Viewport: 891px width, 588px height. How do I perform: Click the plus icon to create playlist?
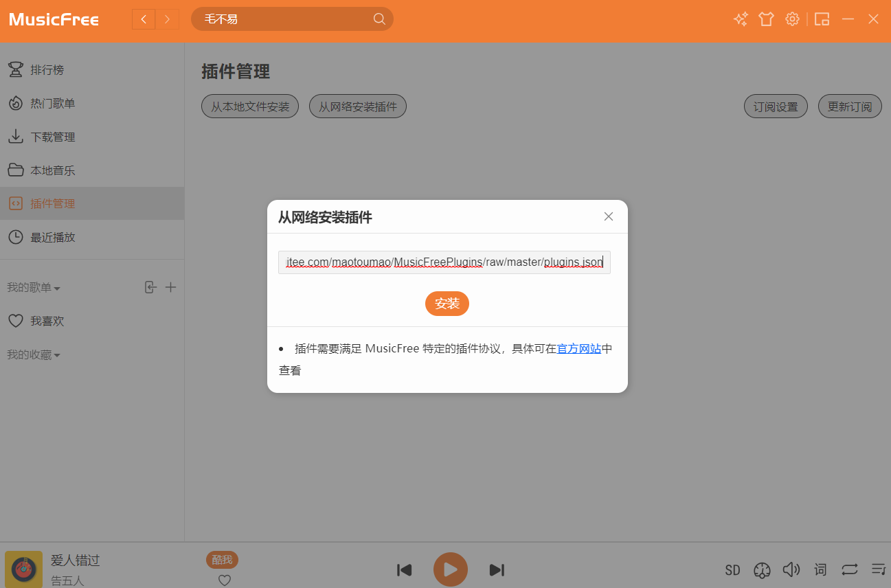pos(171,287)
